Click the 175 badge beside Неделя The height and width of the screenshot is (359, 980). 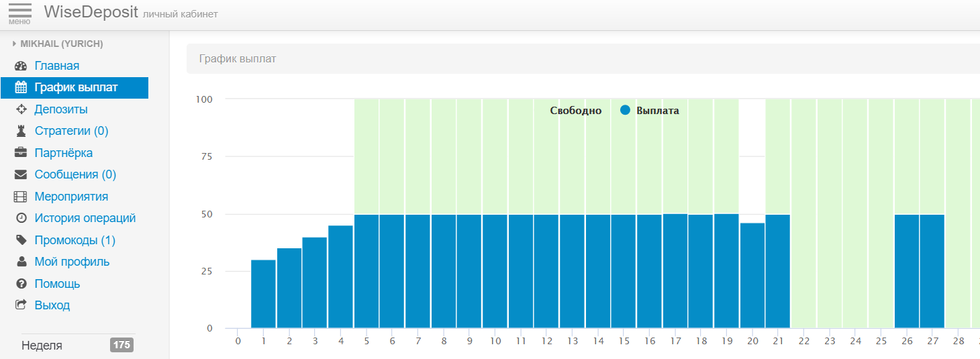(x=121, y=345)
